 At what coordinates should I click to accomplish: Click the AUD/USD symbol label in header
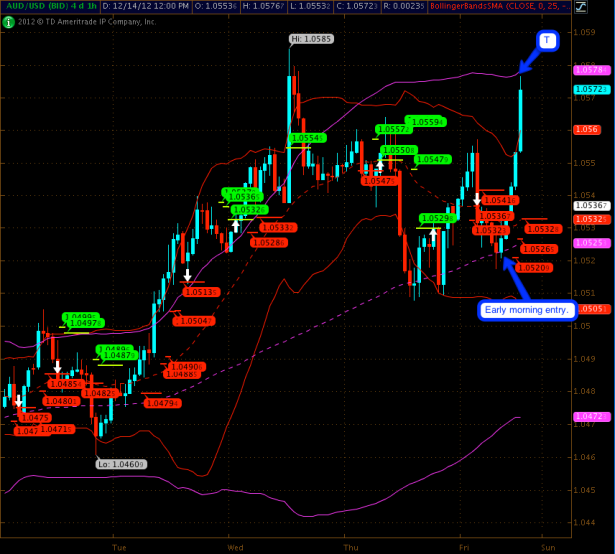coord(37,7)
